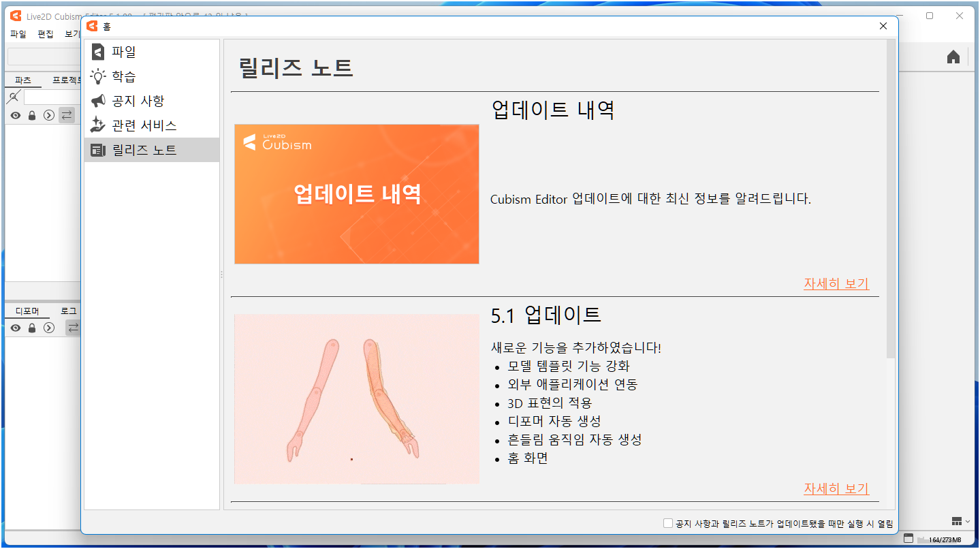
Task: Switch to the 디포머 tab
Action: click(27, 311)
